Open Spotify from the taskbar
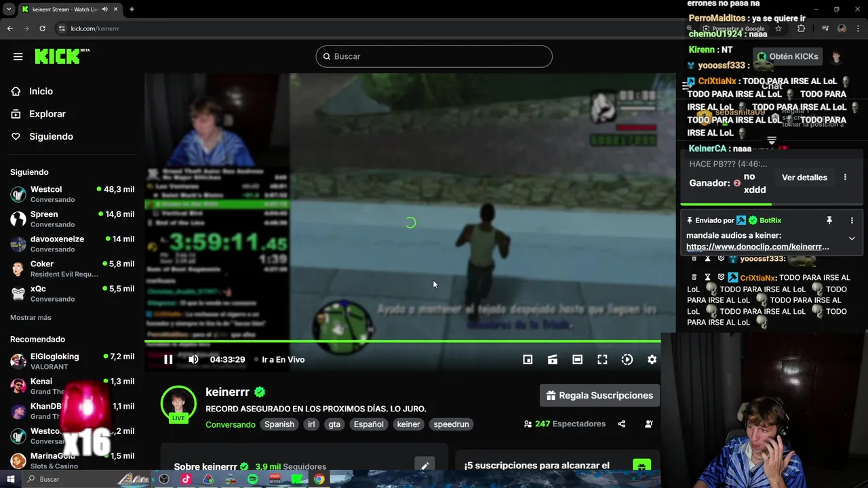This screenshot has height=488, width=868. pos(252,479)
